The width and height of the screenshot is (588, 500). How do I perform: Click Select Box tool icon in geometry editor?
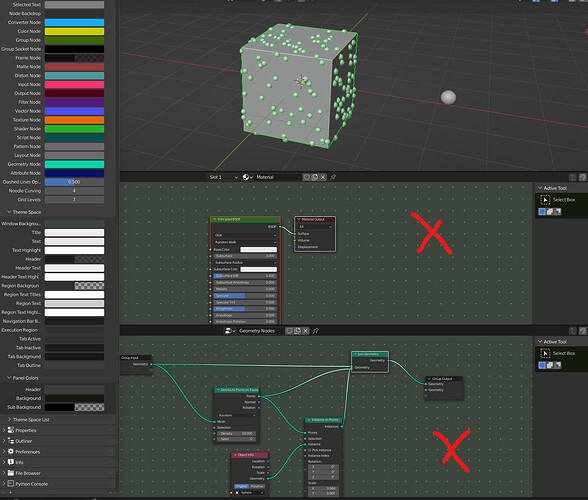[x=545, y=353]
